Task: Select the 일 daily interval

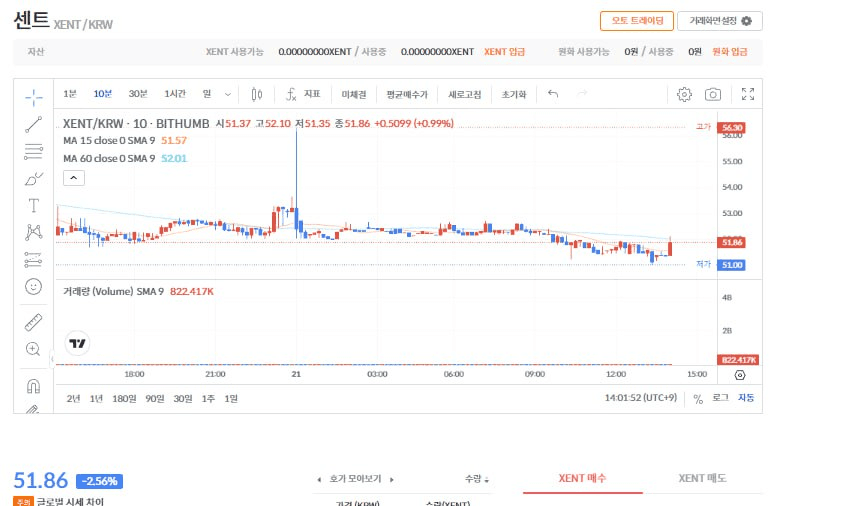Action: (207, 94)
